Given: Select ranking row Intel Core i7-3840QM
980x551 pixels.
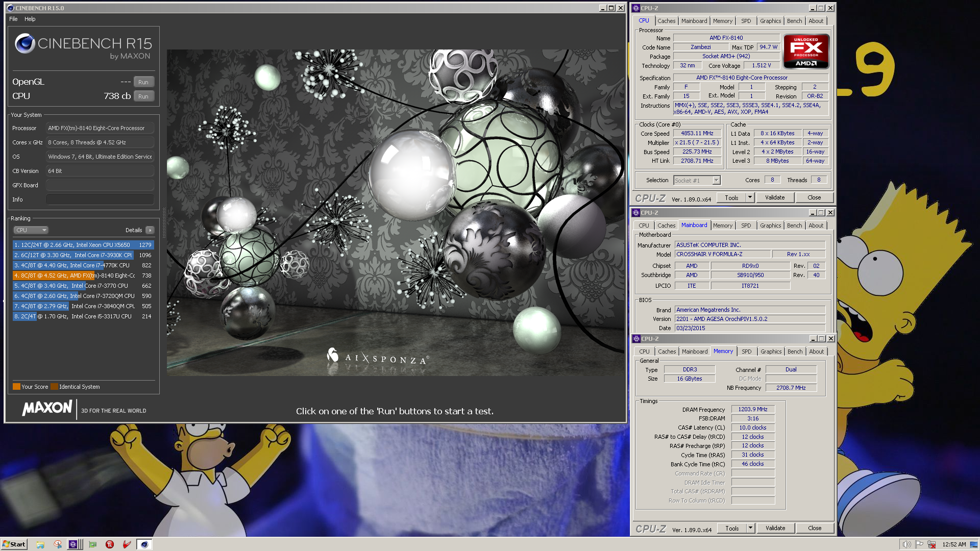Looking at the screenshot, I should (83, 306).
